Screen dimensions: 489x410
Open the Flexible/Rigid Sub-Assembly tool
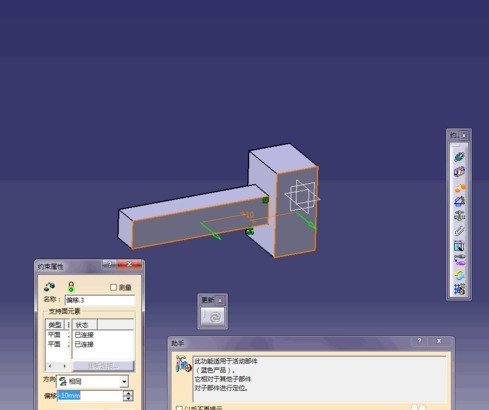click(459, 260)
